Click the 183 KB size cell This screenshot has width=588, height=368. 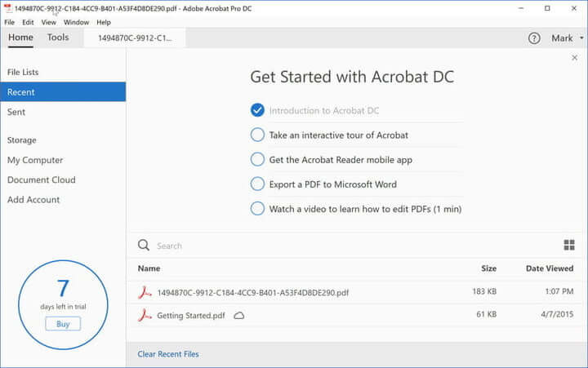(x=484, y=291)
